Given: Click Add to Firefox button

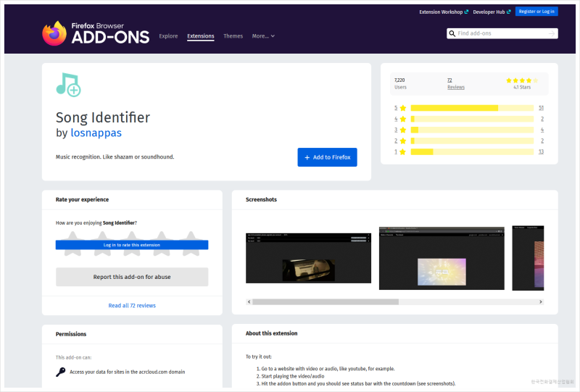Looking at the screenshot, I should tap(328, 157).
